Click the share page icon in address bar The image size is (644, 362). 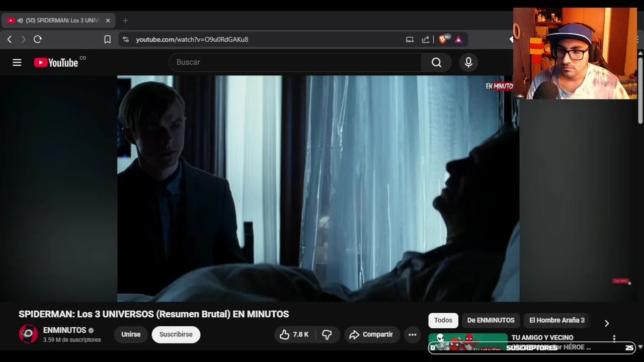pos(426,39)
